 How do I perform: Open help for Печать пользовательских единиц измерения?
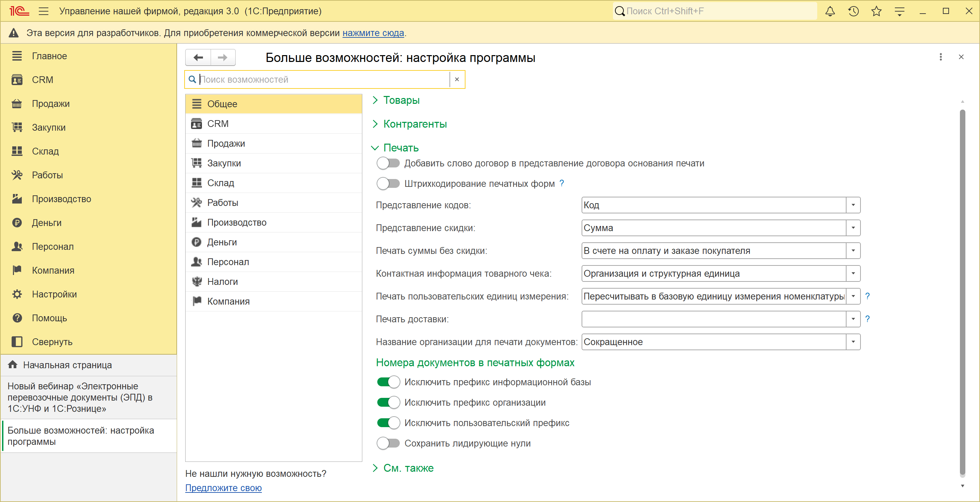pyautogui.click(x=867, y=296)
